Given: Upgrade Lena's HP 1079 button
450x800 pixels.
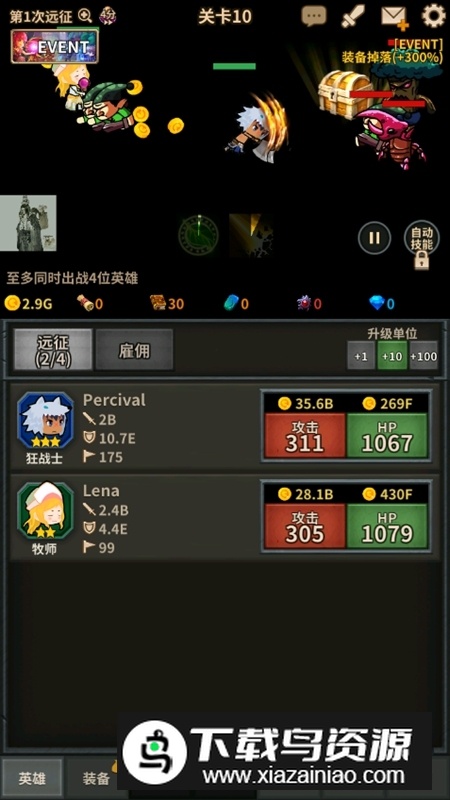Looking at the screenshot, I should pos(387,526).
